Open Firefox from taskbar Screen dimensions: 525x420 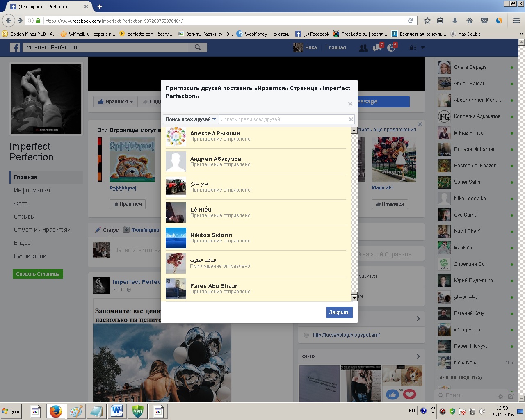click(55, 411)
